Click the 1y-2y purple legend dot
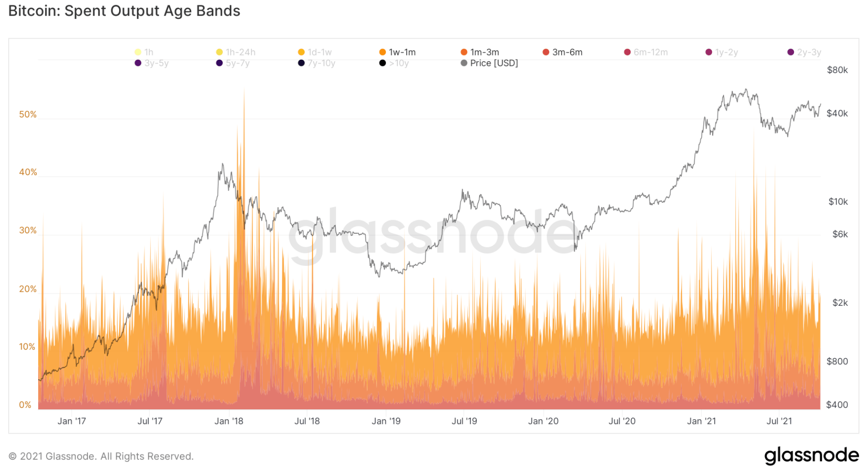868x471 pixels. click(x=709, y=52)
